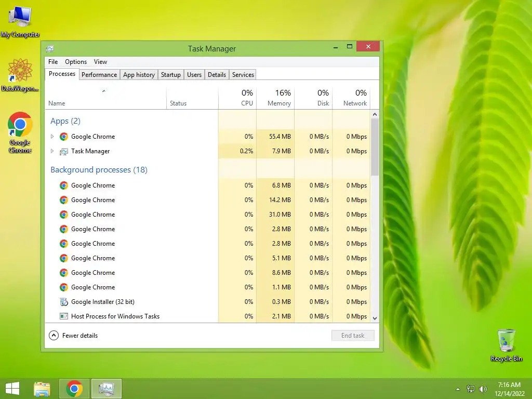Viewport: 532px width, 399px height.
Task: Click the 0.3 MB memory value
Action: coord(281,302)
